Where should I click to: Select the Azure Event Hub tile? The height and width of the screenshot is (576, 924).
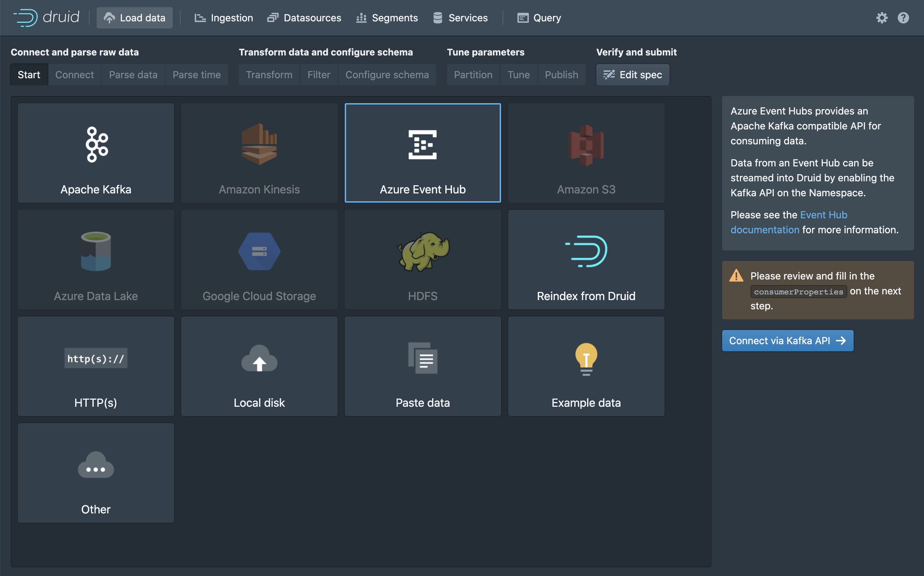(423, 153)
